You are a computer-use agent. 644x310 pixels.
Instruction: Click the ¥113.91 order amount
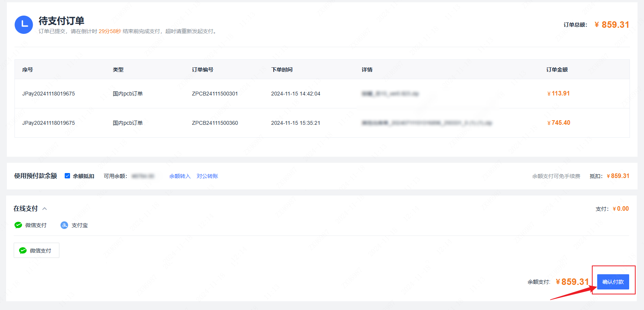(558, 94)
